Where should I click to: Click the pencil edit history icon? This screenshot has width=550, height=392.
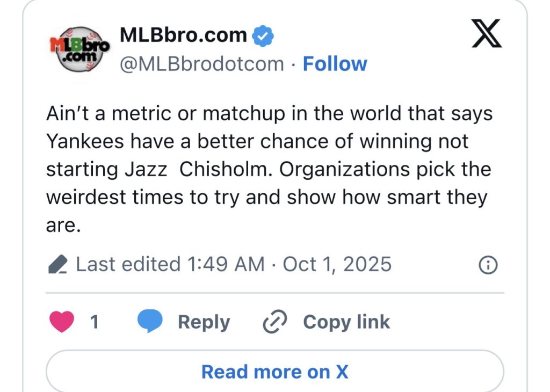57,265
